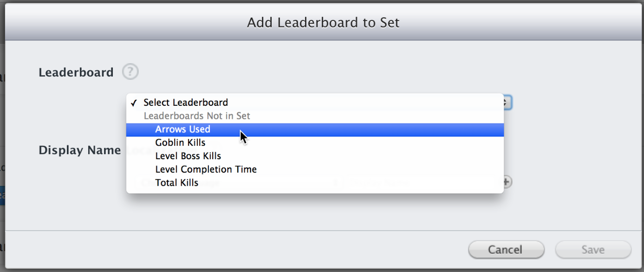Click the checkmark next to Select Leaderboard

tap(134, 103)
